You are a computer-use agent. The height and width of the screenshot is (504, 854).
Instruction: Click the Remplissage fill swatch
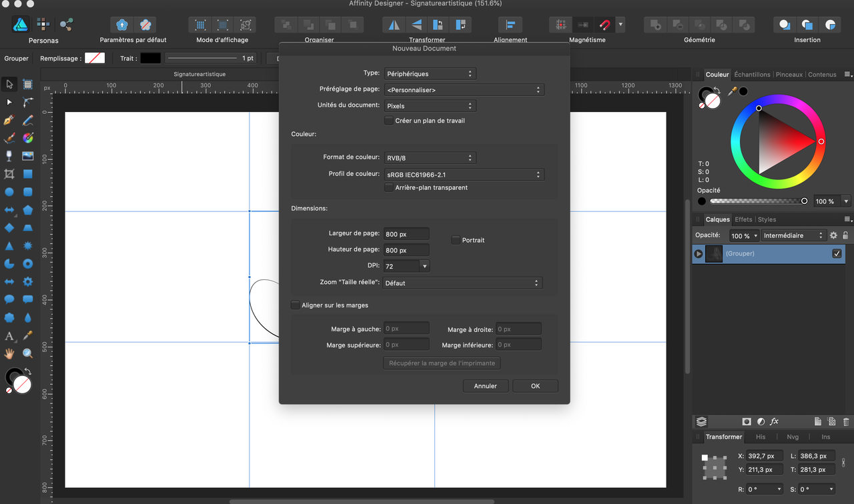95,58
